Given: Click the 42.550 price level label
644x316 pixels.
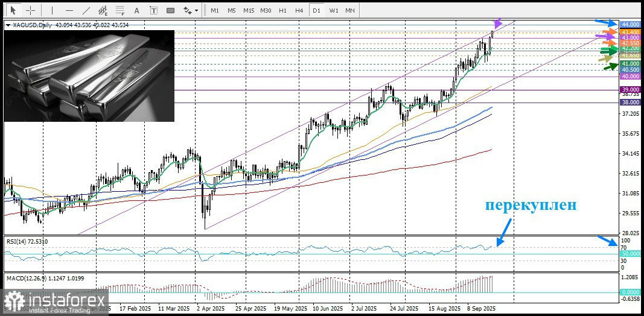Looking at the screenshot, I should [x=630, y=43].
